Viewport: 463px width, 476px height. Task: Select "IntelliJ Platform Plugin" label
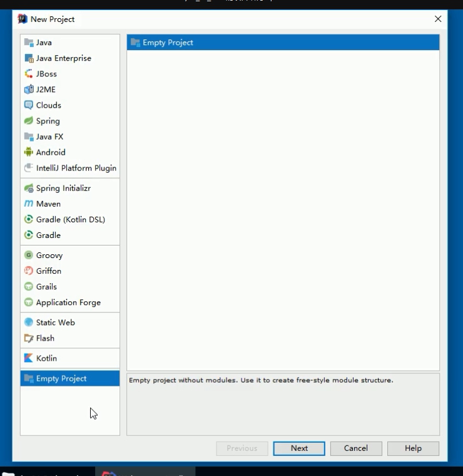coord(76,168)
